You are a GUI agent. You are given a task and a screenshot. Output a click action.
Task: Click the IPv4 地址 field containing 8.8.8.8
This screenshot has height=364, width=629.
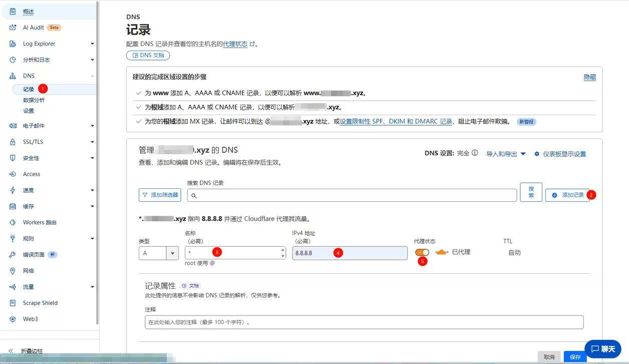click(x=350, y=253)
